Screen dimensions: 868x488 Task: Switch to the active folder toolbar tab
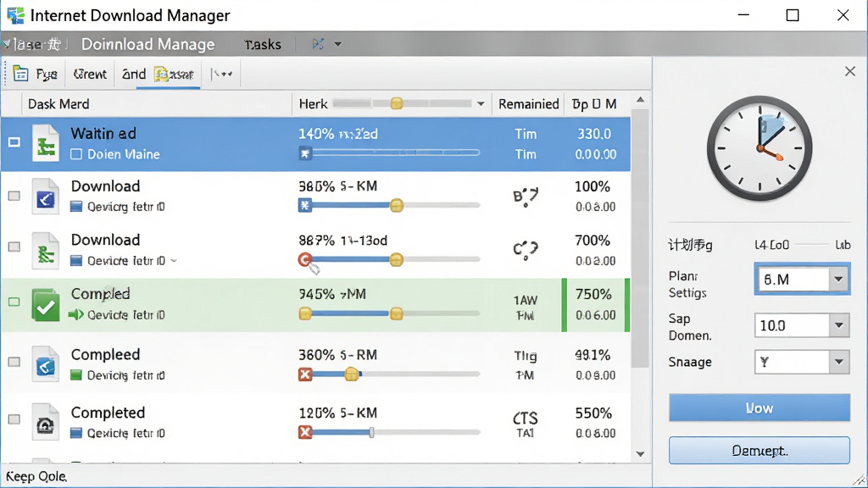174,74
